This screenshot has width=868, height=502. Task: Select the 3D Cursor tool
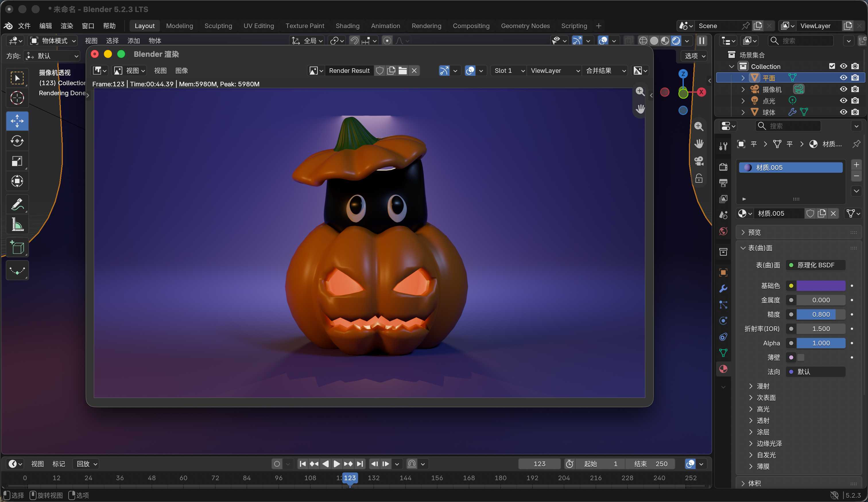17,98
